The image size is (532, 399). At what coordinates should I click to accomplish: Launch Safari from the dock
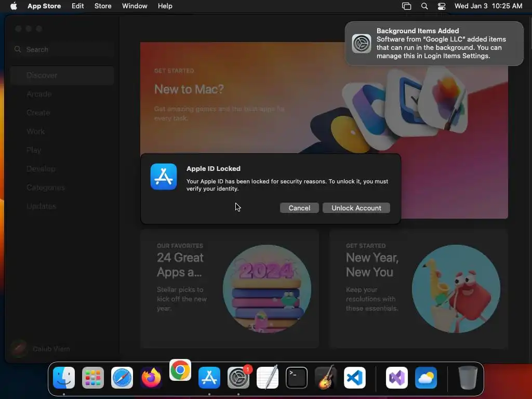122,378
